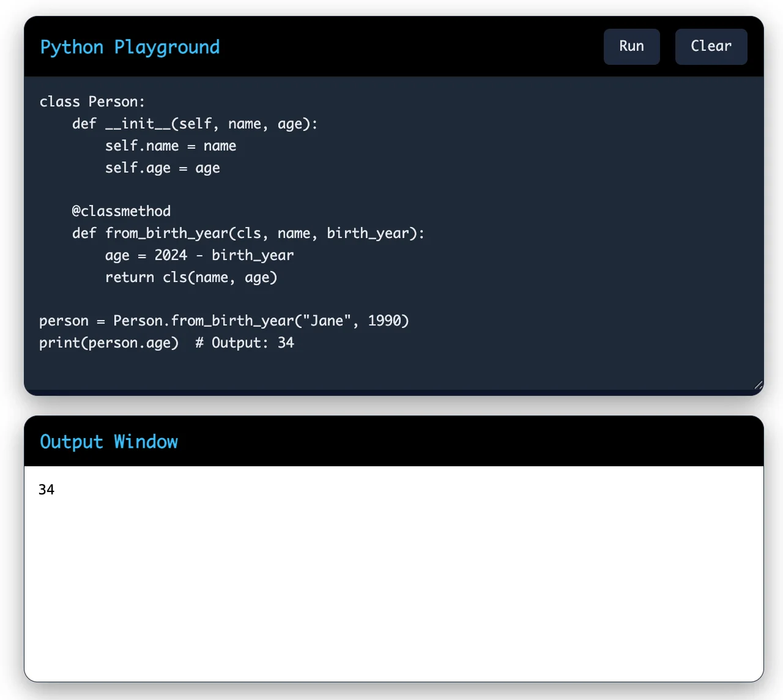Click the 'class Person:' line in editor
This screenshot has height=700, width=783.
click(x=92, y=102)
